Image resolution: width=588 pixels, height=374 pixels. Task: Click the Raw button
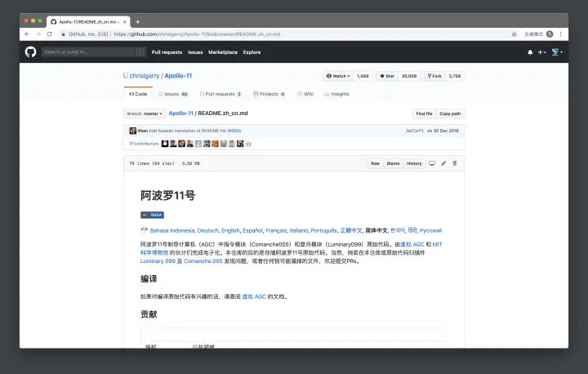coord(376,163)
